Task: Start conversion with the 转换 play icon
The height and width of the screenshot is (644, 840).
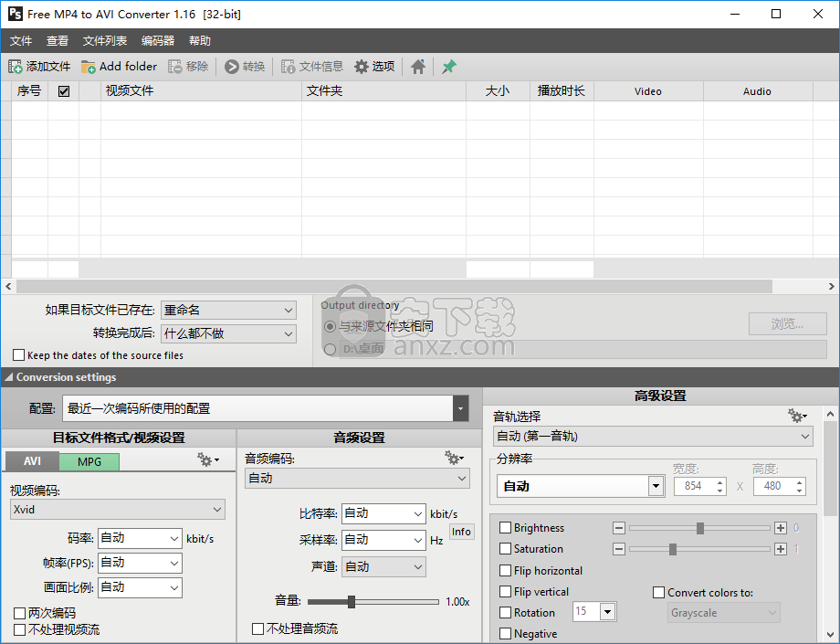Action: click(231, 67)
